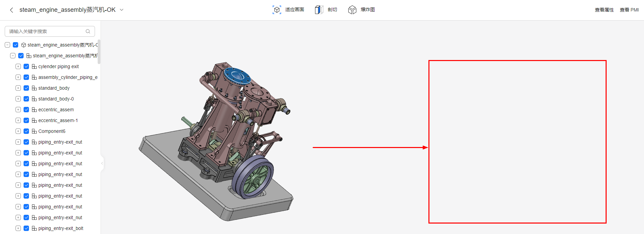This screenshot has height=234, width=644.
Task: Activate the 剖切 section cut tool
Action: pos(326,10)
